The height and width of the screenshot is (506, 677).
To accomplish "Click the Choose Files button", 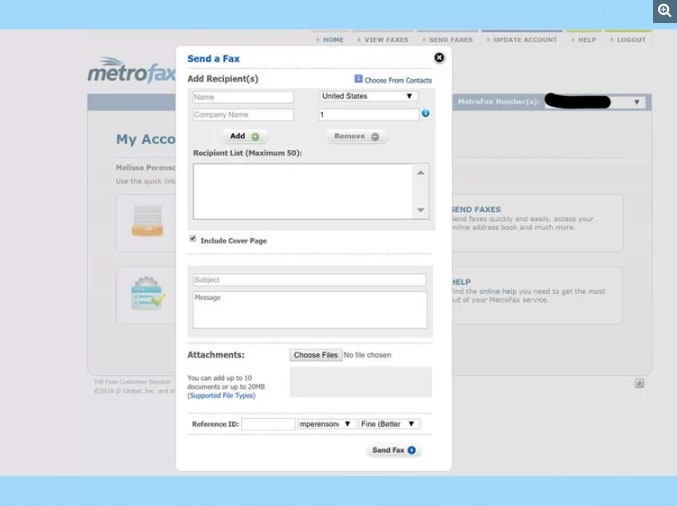I will [316, 355].
